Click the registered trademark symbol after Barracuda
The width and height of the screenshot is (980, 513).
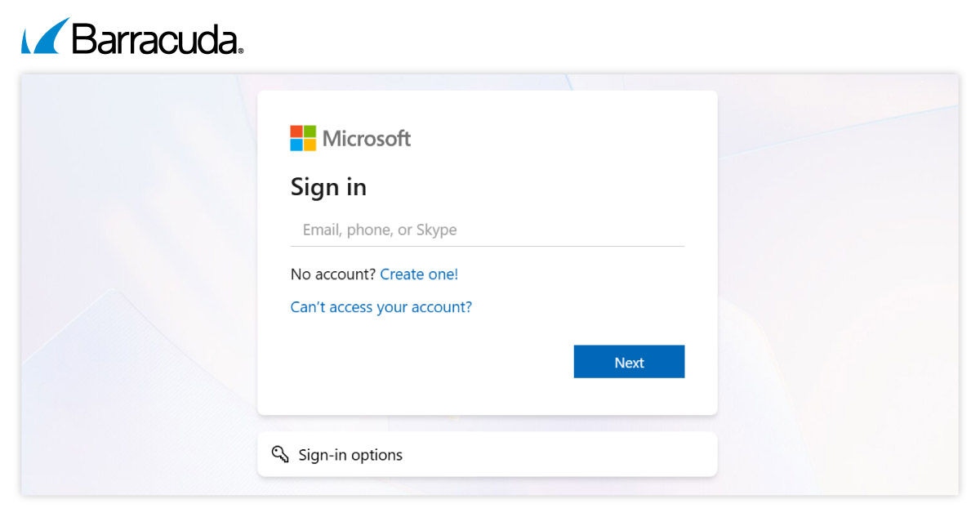pyautogui.click(x=240, y=51)
